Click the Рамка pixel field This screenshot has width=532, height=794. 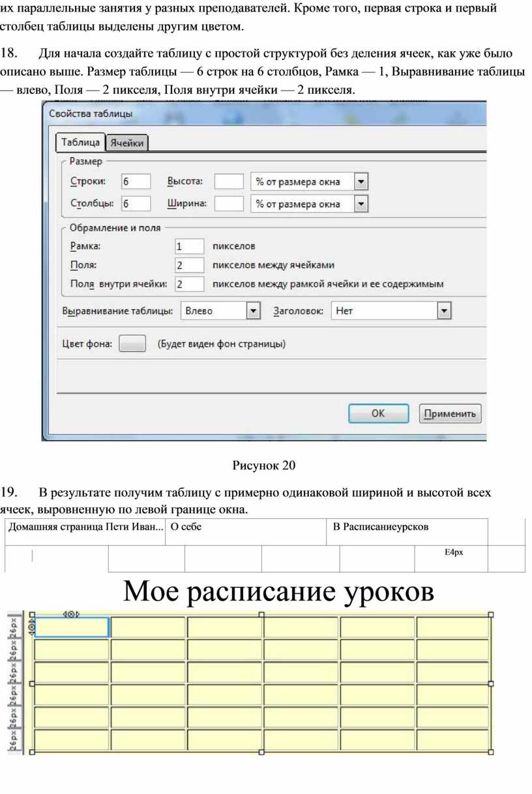click(x=189, y=246)
